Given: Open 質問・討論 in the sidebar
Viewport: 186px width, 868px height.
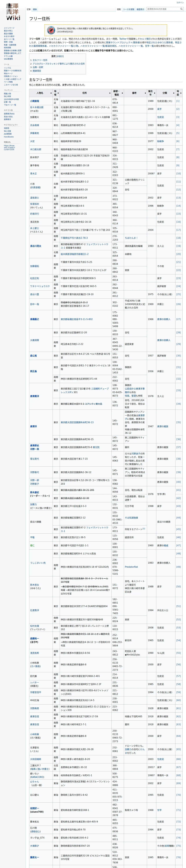Looking at the screenshot, I should 8,42.
